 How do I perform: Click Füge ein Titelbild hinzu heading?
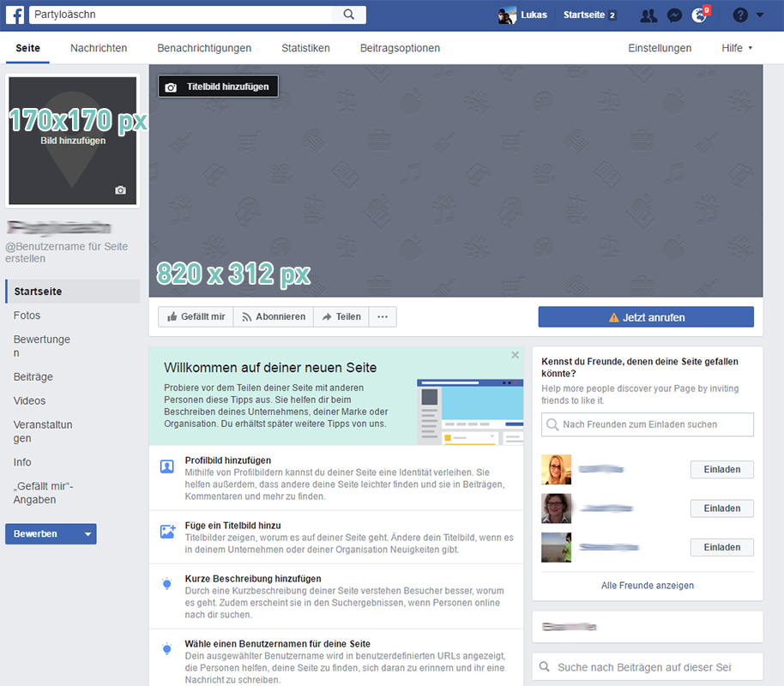click(x=233, y=526)
